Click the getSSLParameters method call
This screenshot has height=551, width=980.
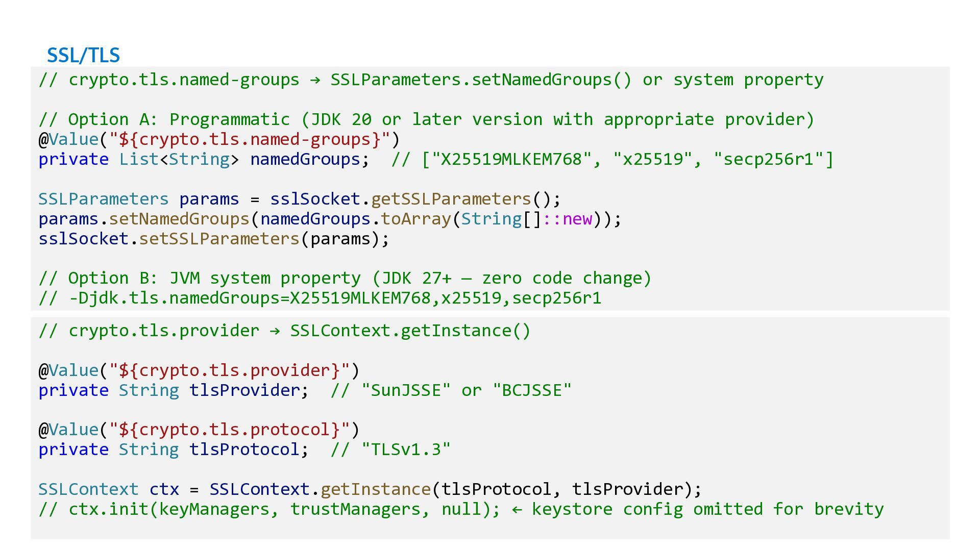(452, 199)
